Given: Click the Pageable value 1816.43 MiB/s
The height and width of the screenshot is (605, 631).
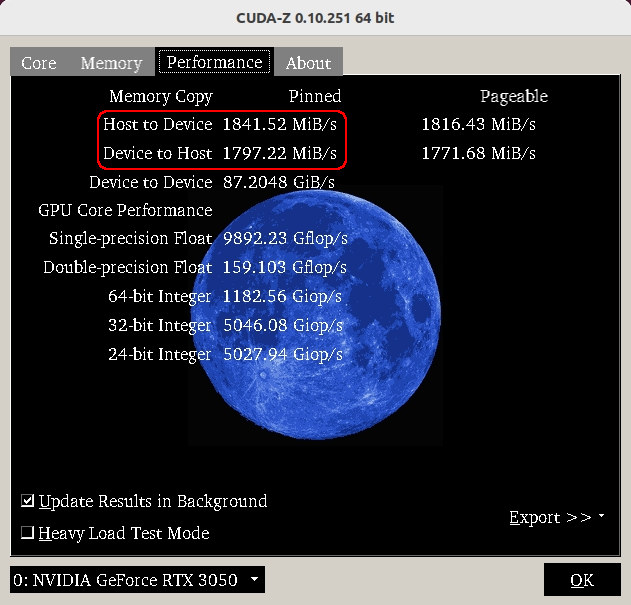Looking at the screenshot, I should point(478,124).
